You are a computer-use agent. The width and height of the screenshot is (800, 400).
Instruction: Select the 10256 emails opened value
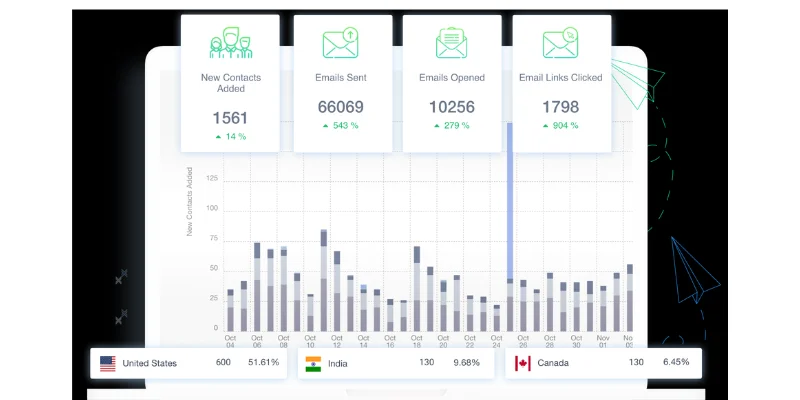click(452, 107)
